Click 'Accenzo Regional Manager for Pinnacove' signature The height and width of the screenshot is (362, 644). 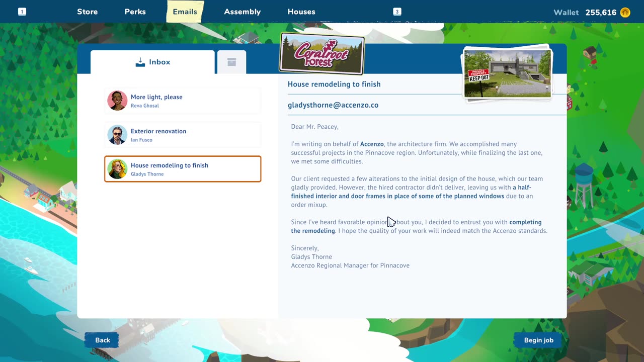[350, 265]
